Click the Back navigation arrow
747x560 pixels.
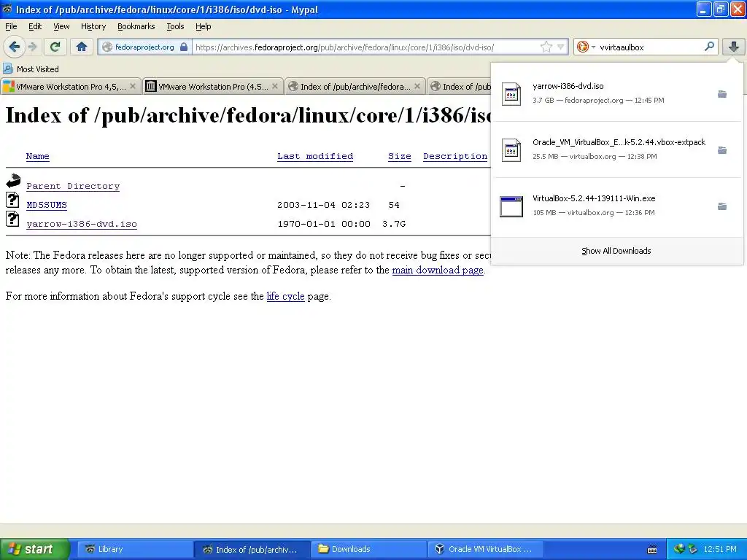pos(15,47)
